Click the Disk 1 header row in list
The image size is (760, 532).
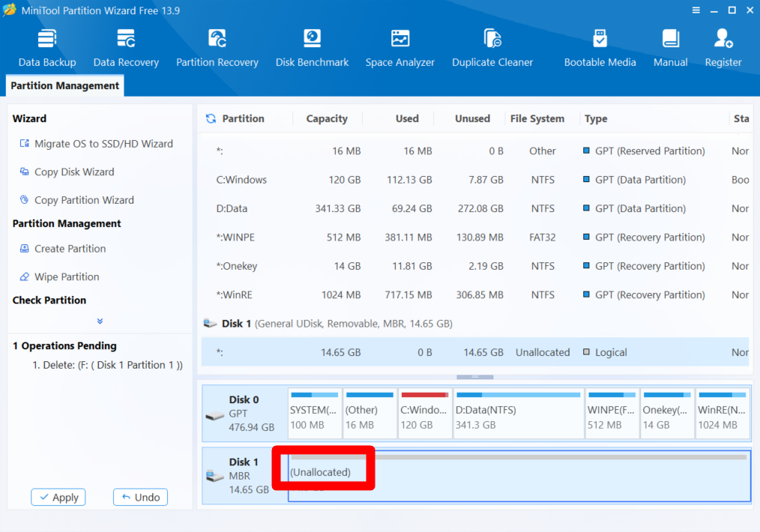tap(475, 324)
